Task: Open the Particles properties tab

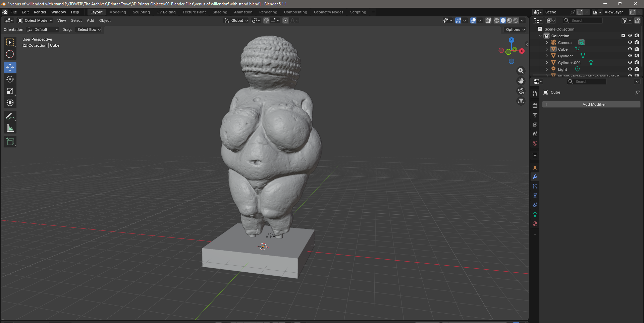Action: [x=535, y=186]
